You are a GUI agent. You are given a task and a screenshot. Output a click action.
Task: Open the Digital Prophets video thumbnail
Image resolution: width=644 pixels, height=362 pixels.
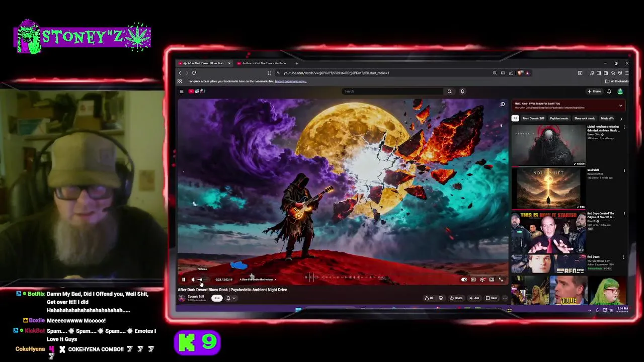(x=548, y=145)
